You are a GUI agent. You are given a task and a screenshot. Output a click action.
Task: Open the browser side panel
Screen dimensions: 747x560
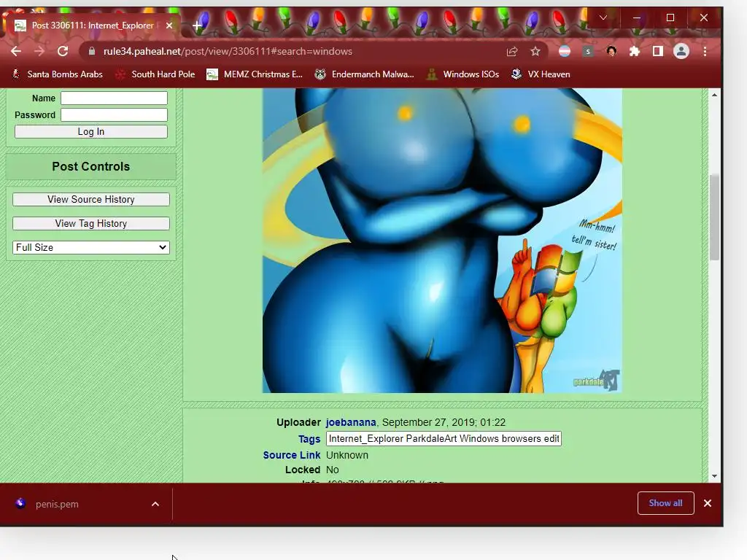click(x=658, y=52)
